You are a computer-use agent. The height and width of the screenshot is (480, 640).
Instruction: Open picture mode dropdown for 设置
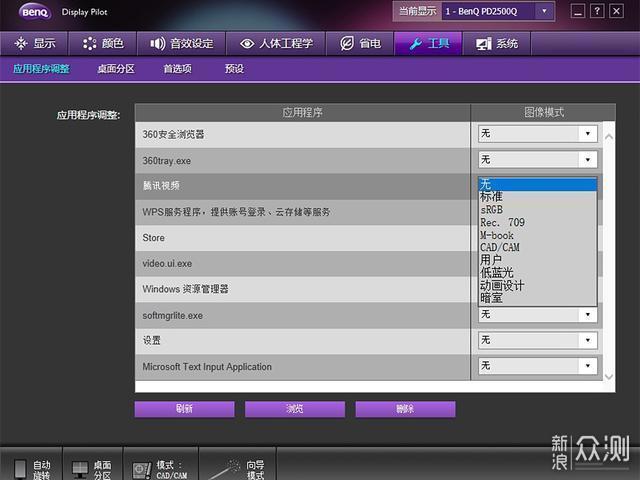coord(538,340)
